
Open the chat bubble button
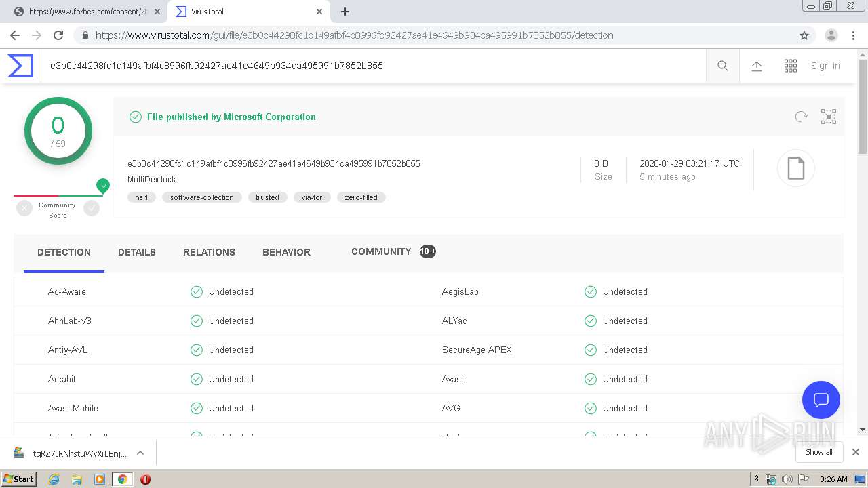(821, 400)
